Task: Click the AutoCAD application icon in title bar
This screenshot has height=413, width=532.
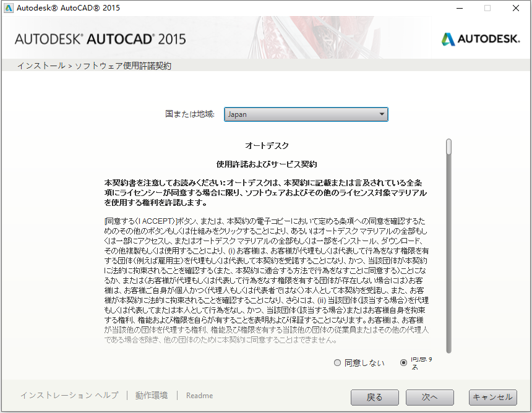Action: tap(9, 8)
